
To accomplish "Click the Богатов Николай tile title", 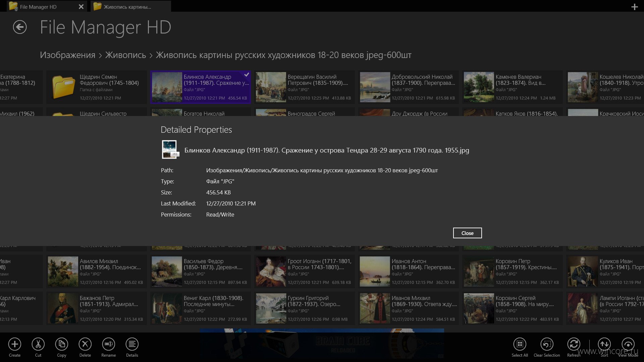I will (x=204, y=113).
